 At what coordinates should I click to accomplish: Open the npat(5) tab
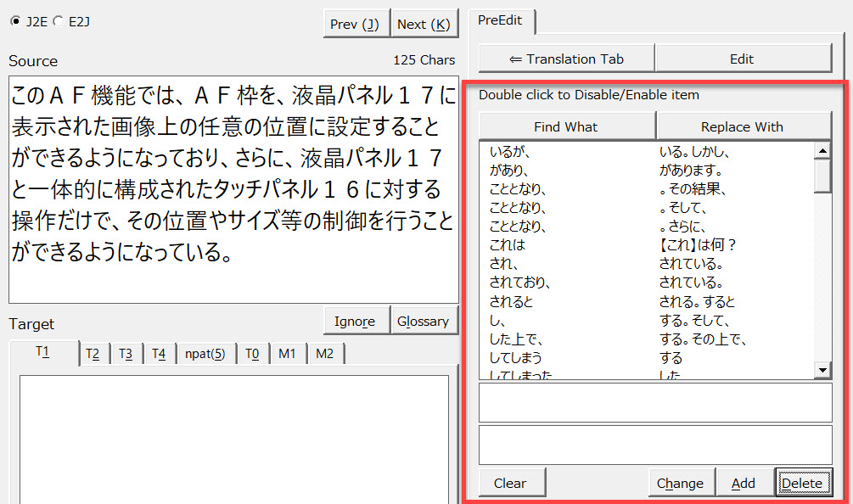coord(205,354)
